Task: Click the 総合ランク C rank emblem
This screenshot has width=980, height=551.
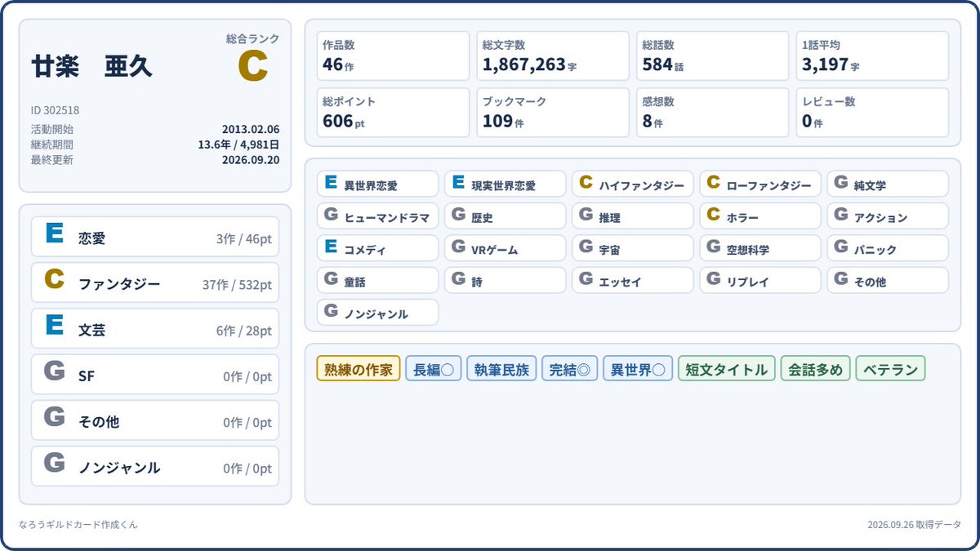Action: click(x=252, y=66)
